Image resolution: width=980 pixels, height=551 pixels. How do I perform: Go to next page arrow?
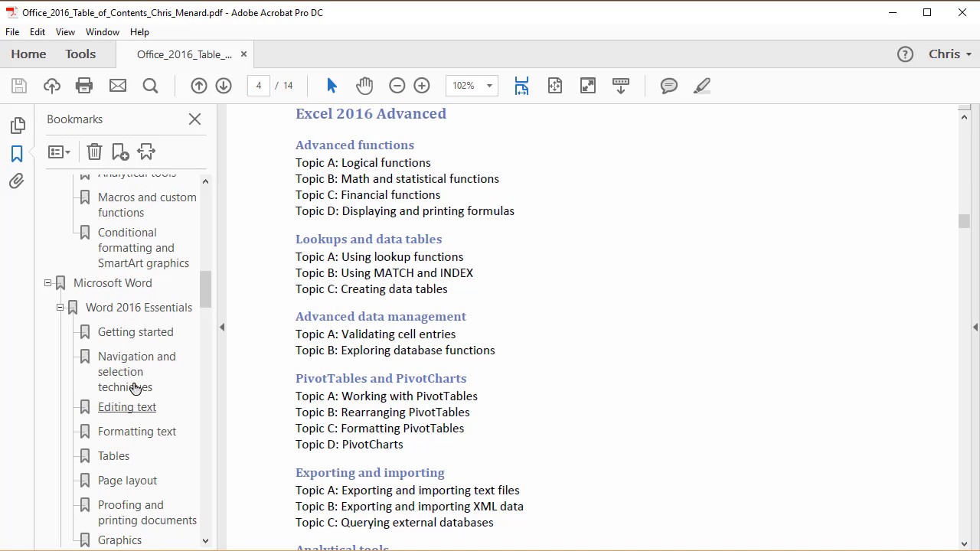click(x=224, y=86)
